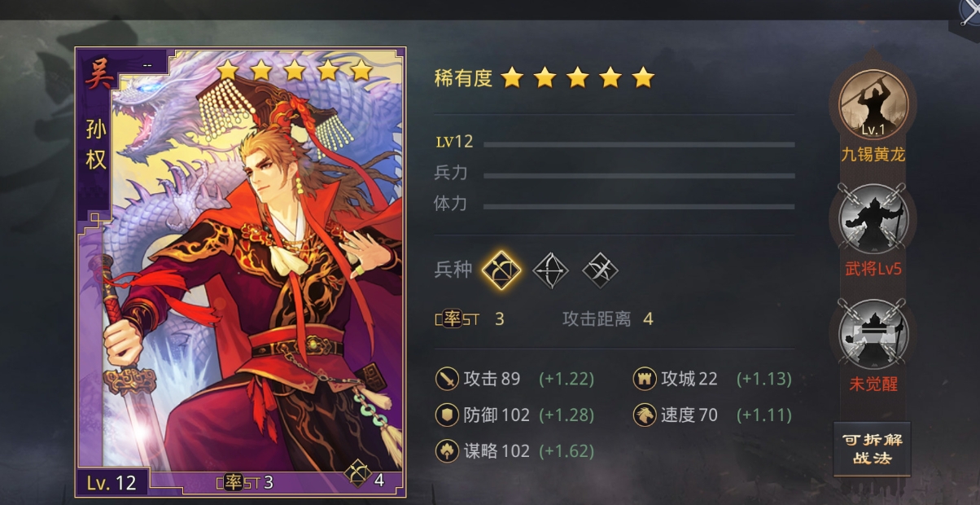980x505 pixels.
Task: Choose the second bow troop type icon
Action: click(551, 270)
